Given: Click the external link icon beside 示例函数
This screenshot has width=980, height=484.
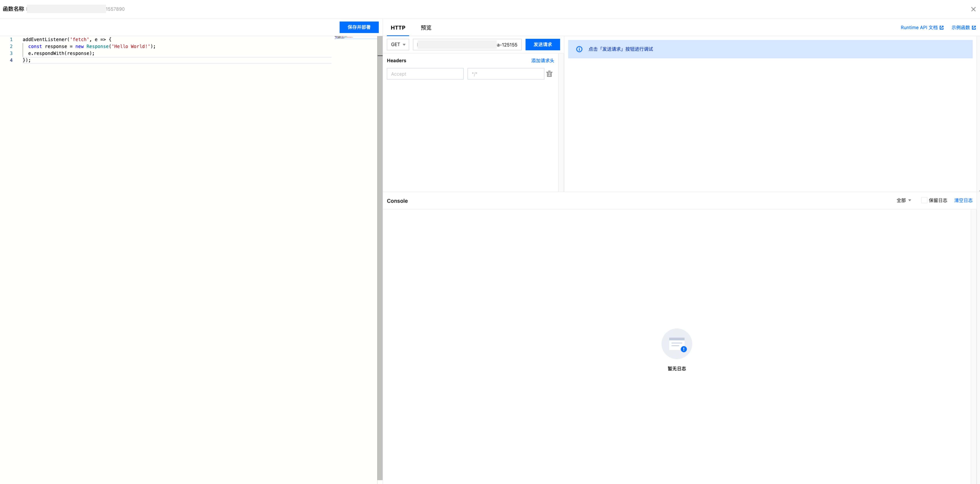Looking at the screenshot, I should (973, 27).
